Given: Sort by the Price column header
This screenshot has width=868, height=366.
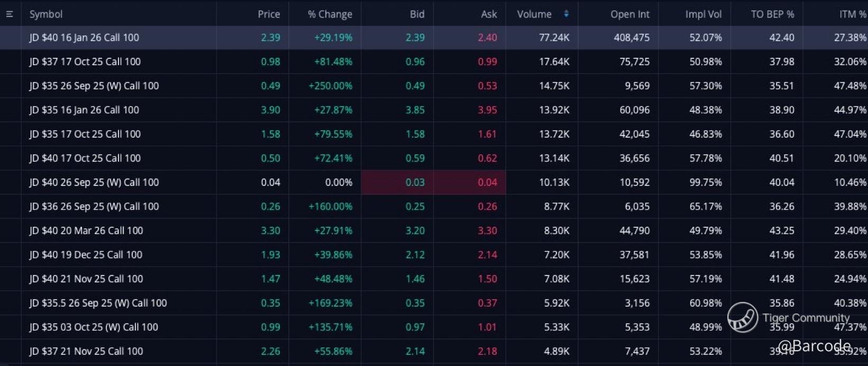Looking at the screenshot, I should (x=269, y=14).
